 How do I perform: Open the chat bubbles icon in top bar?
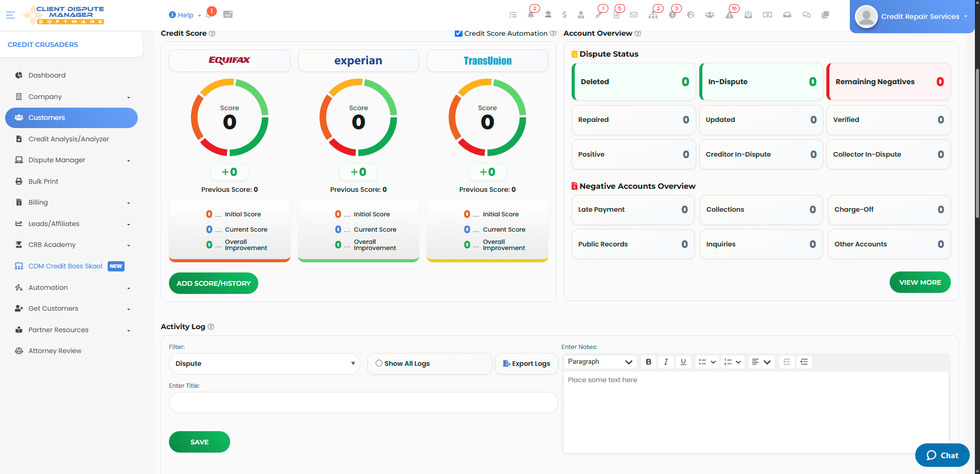(806, 15)
